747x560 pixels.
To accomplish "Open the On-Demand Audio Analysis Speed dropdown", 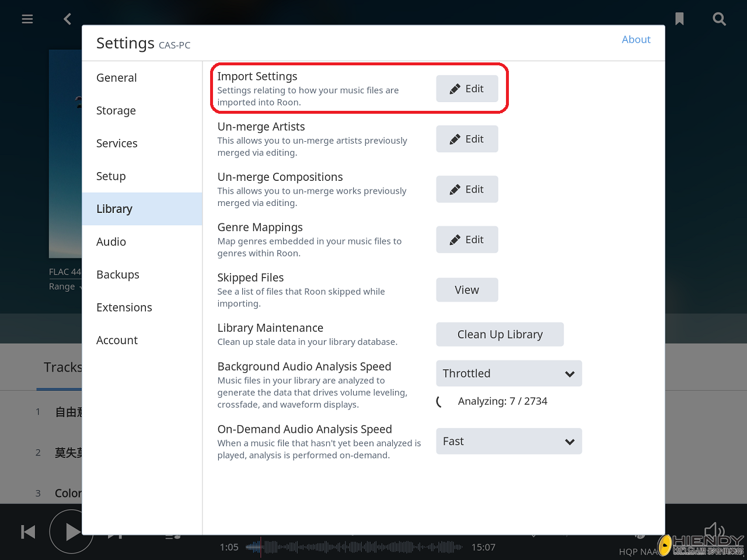I will tap(509, 442).
